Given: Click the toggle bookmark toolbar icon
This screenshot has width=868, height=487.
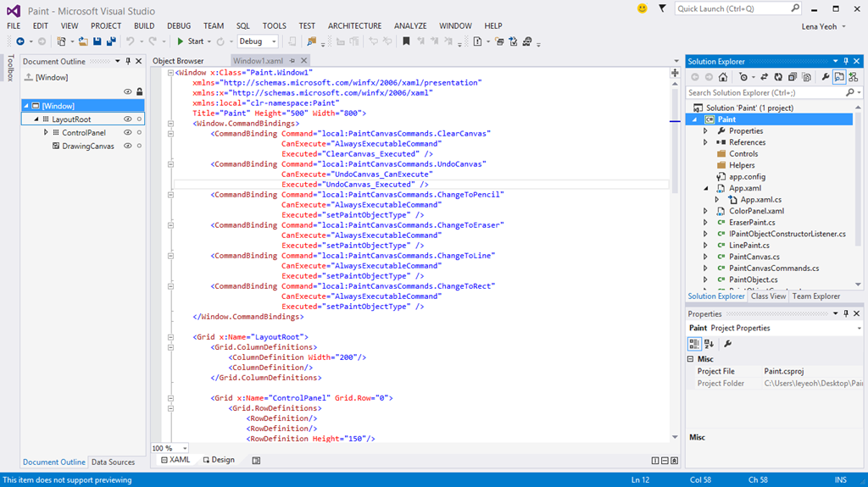Looking at the screenshot, I should click(x=406, y=41).
